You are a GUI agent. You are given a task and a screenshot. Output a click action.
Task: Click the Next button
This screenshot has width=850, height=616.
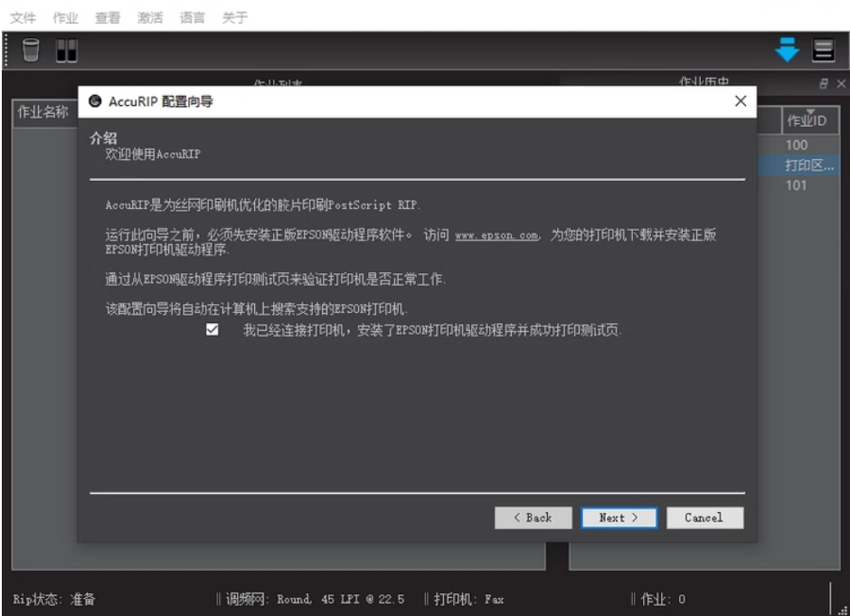click(619, 517)
